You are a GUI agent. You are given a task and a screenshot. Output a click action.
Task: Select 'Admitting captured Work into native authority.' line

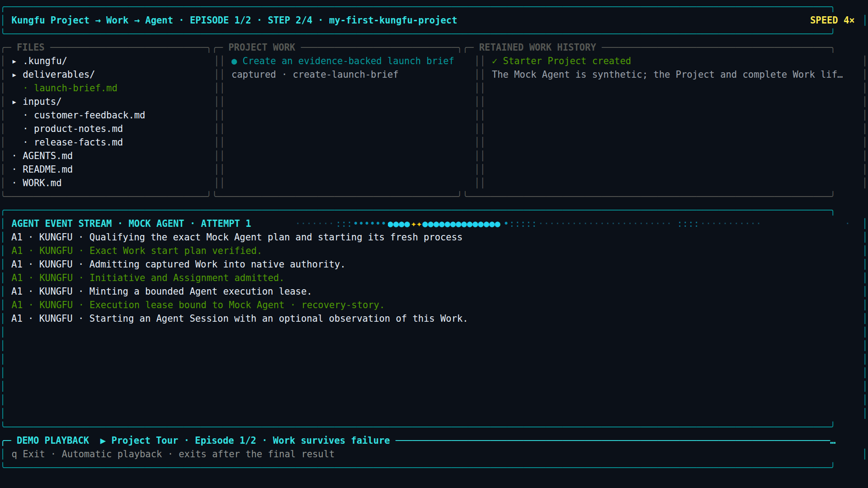pyautogui.click(x=178, y=264)
